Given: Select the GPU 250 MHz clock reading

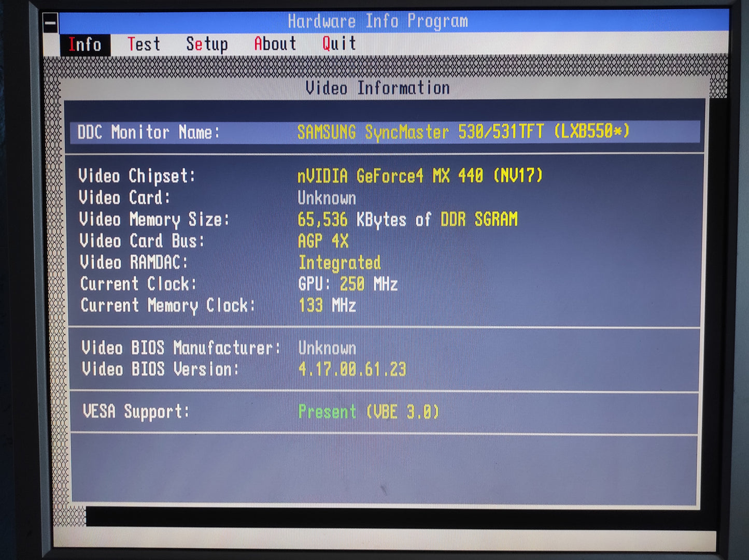Looking at the screenshot, I should click(x=347, y=284).
